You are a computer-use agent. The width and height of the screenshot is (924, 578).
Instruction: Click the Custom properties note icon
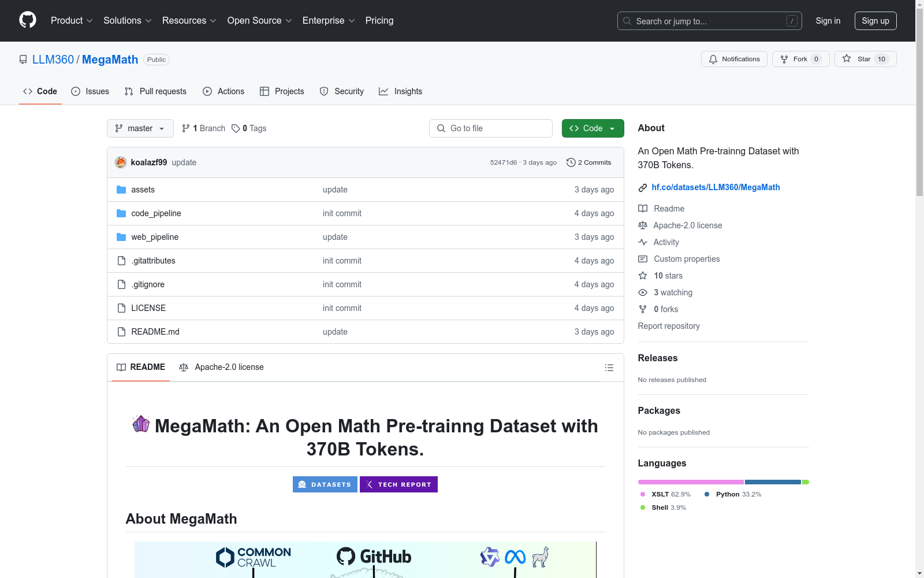643,259
